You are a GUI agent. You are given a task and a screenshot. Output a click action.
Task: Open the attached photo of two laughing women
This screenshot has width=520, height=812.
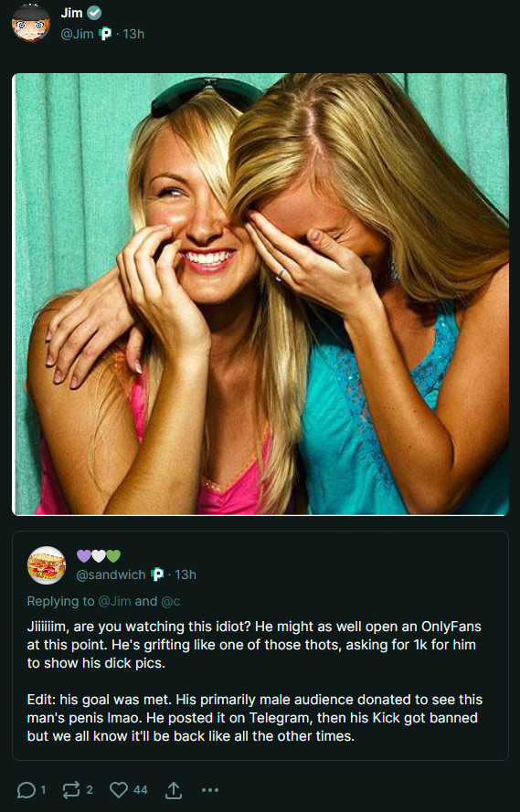(x=260, y=294)
